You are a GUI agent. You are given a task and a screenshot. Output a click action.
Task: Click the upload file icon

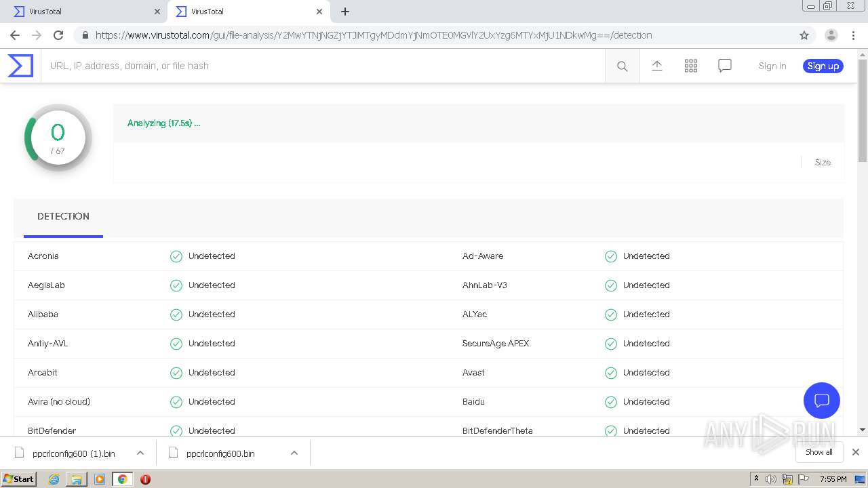tap(657, 66)
